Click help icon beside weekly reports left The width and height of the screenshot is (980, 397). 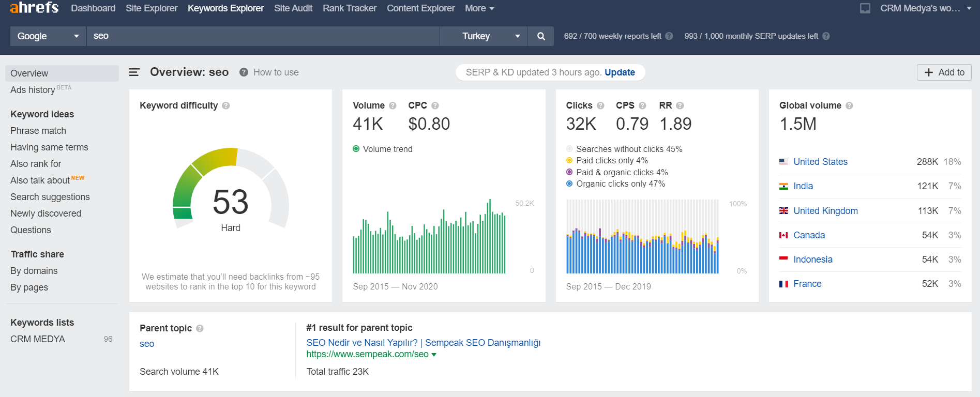669,36
